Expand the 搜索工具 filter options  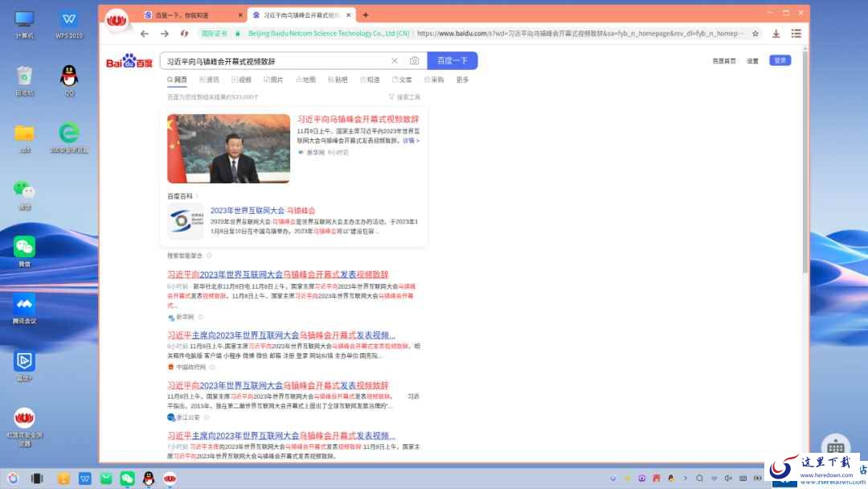click(404, 97)
